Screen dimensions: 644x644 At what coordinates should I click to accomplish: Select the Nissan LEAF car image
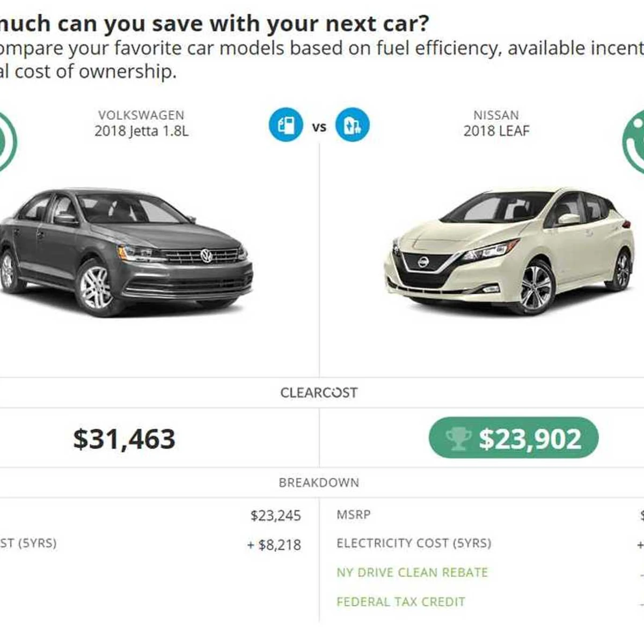coord(509,251)
